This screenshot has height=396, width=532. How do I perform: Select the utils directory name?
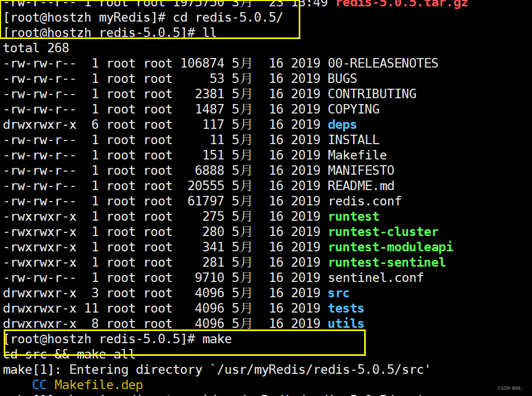[346, 324]
